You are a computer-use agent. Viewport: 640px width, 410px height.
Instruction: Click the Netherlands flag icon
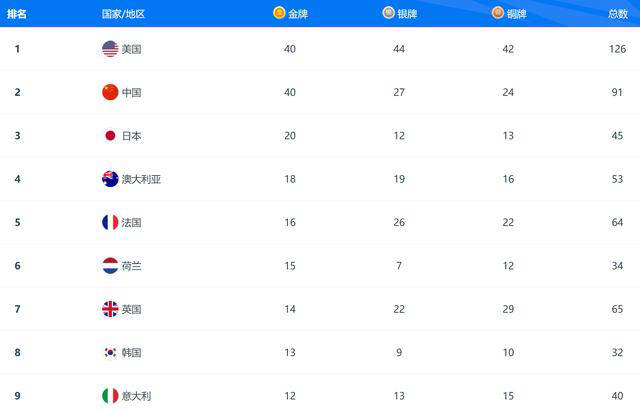pyautogui.click(x=110, y=266)
